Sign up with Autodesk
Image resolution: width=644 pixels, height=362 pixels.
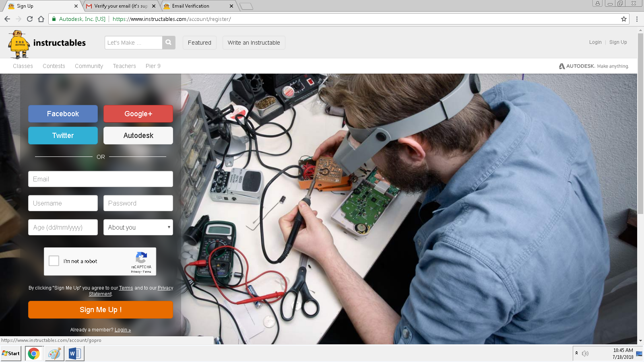[x=138, y=136]
